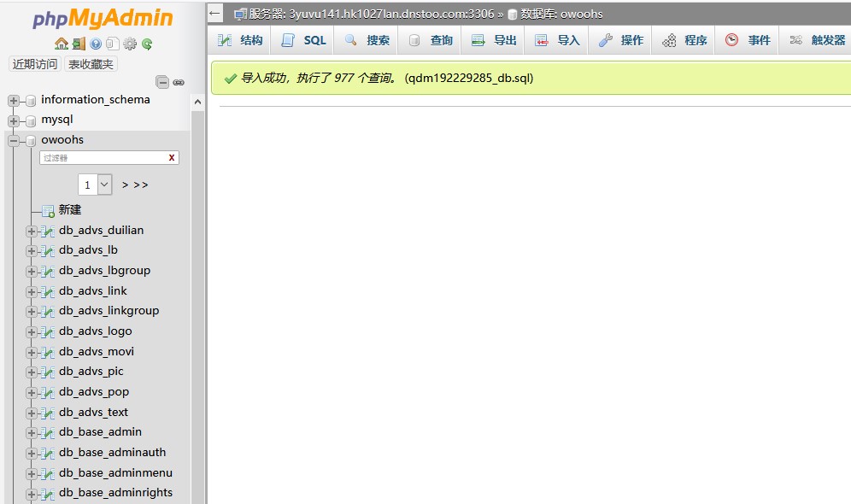Click the 近期访问 button
This screenshot has height=504, width=851.
35,64
